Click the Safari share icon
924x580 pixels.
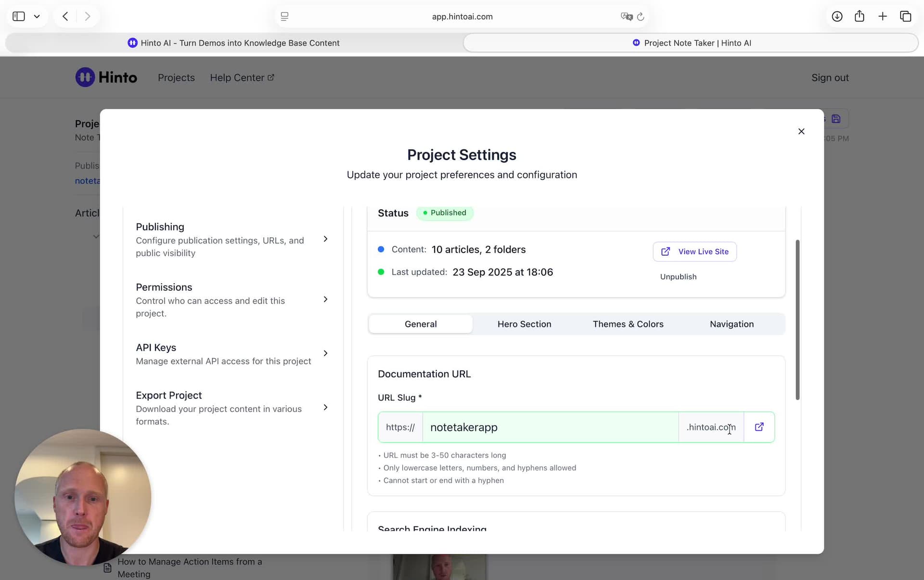(x=859, y=16)
